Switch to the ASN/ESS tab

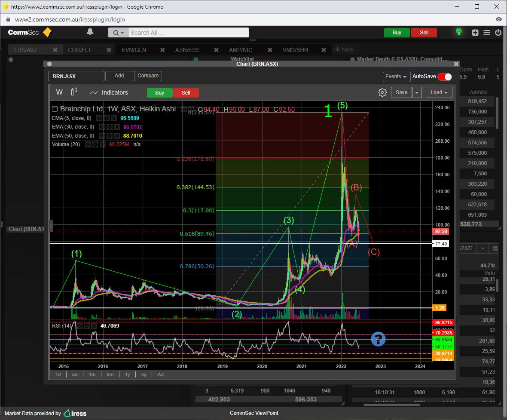coord(187,50)
